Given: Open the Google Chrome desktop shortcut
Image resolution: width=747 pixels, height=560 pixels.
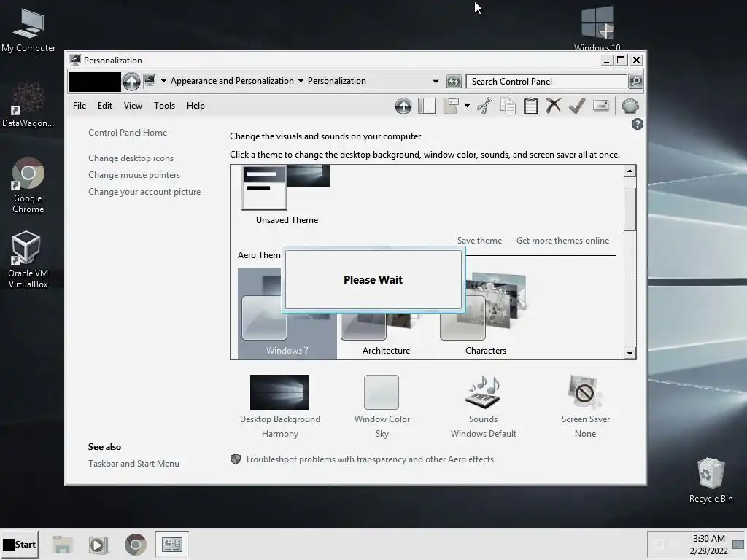Looking at the screenshot, I should (28, 186).
